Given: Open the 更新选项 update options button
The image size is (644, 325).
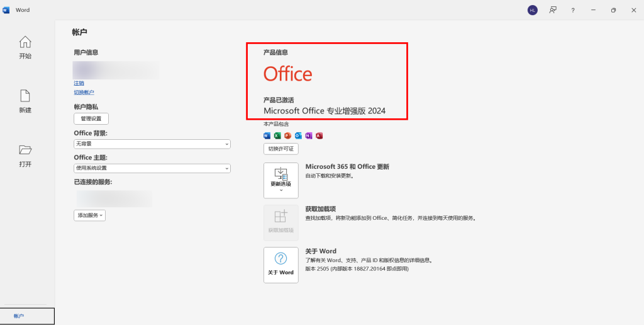Looking at the screenshot, I should pyautogui.click(x=281, y=181).
